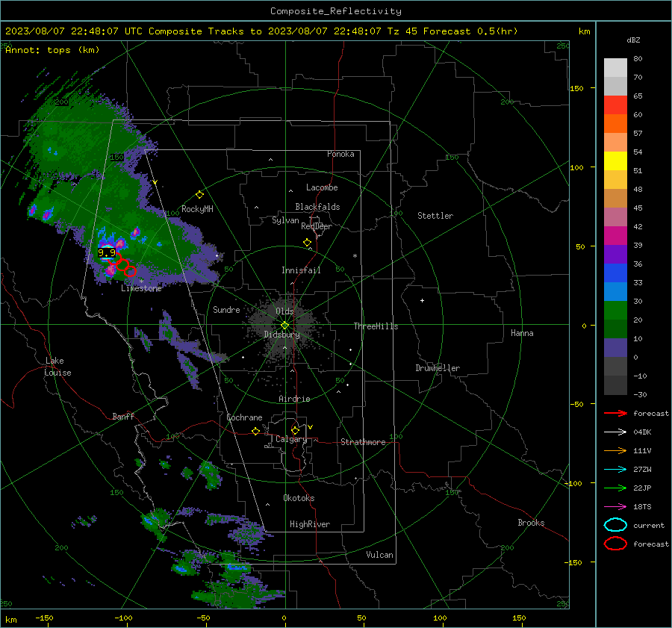The height and width of the screenshot is (628, 672).
Task: Click the storm cell tops label 9.9
Action: [107, 252]
